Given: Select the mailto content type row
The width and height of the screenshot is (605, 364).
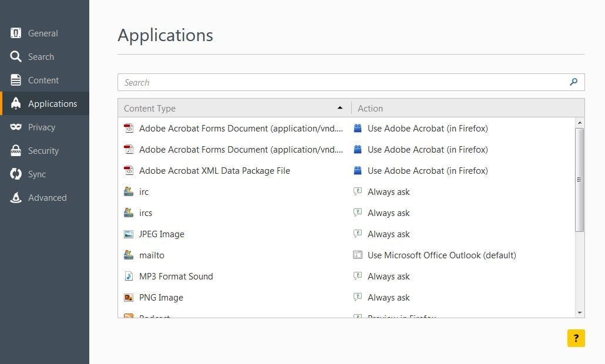Looking at the screenshot, I should click(x=347, y=255).
